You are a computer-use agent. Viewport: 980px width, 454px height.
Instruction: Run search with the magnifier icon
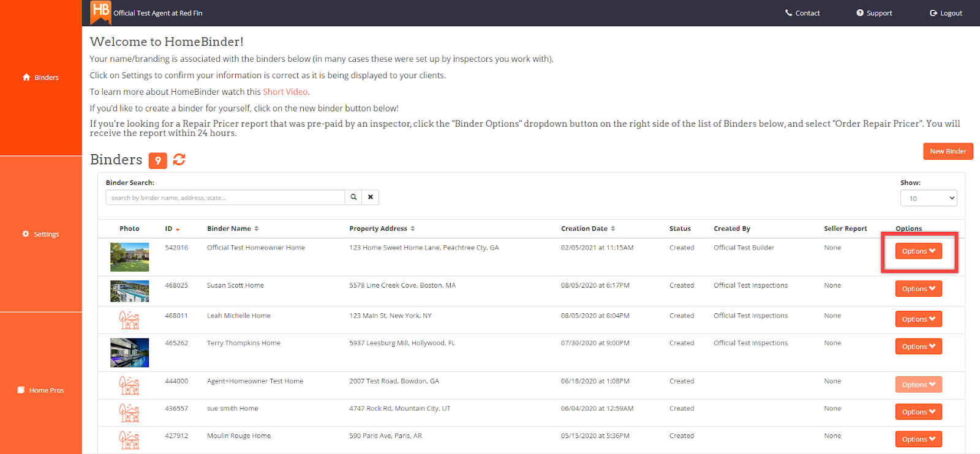point(353,197)
